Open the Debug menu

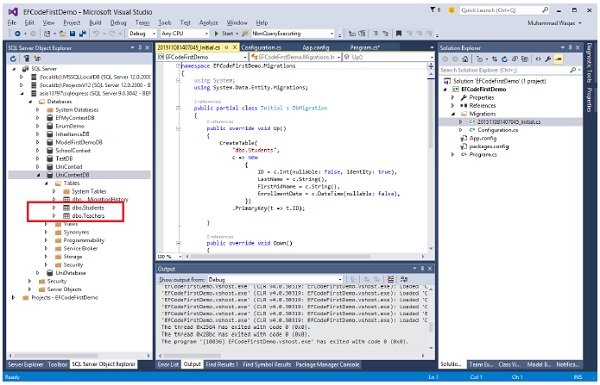coord(118,23)
